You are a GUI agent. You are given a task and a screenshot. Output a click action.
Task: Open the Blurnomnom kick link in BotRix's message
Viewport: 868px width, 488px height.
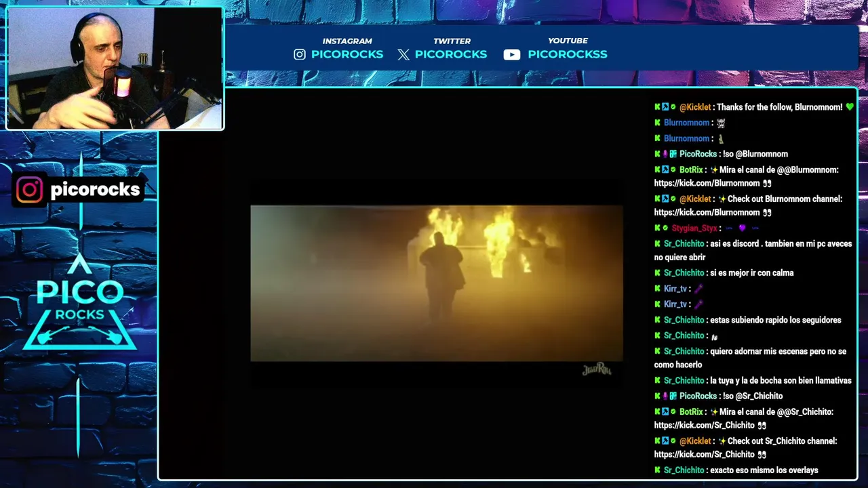[707, 184]
